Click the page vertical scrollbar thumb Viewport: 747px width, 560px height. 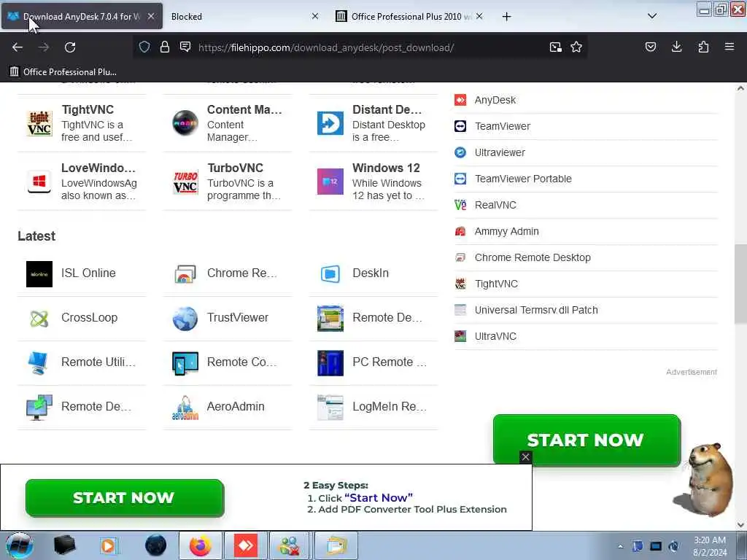click(x=740, y=284)
